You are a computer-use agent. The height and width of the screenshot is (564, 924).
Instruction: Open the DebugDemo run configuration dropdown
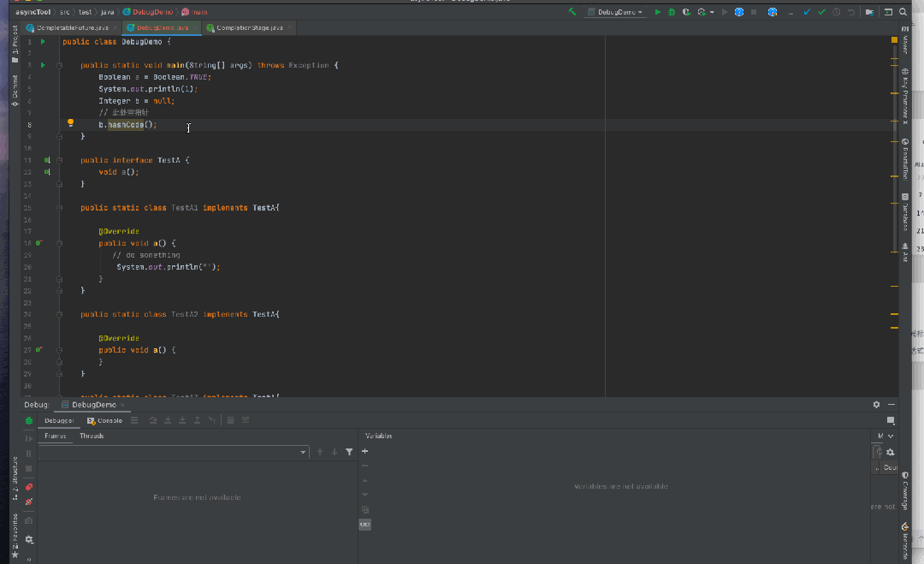pos(614,12)
